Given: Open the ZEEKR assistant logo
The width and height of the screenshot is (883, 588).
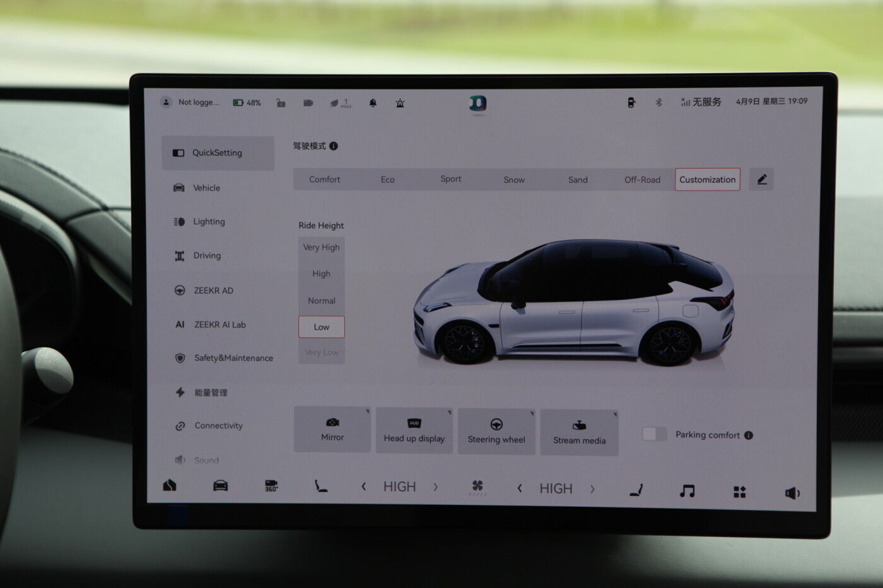Looking at the screenshot, I should (477, 103).
